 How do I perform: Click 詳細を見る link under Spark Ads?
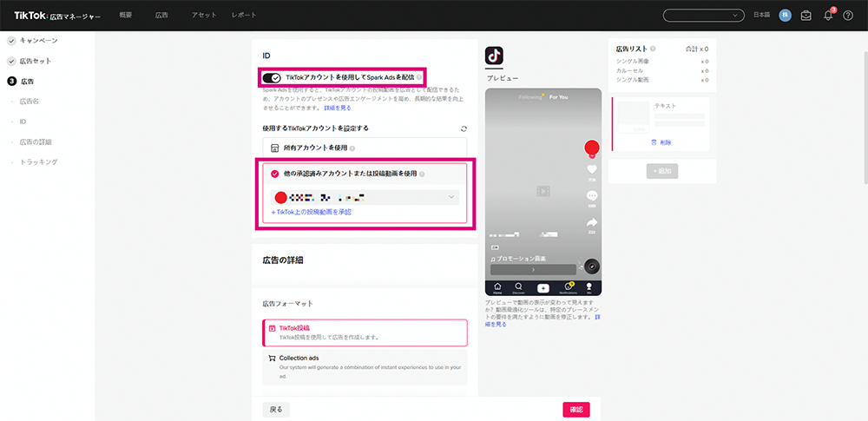click(338, 108)
